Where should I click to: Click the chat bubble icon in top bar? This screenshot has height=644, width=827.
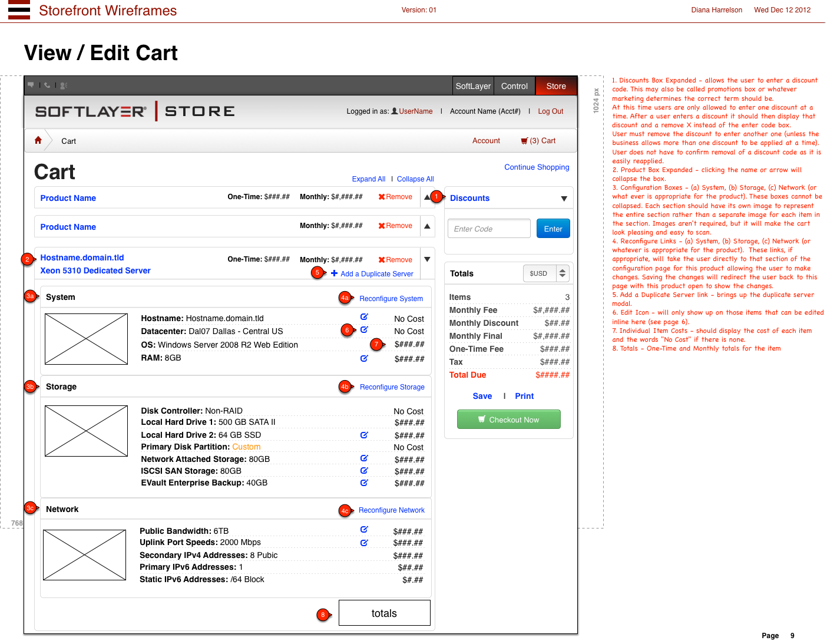31,85
